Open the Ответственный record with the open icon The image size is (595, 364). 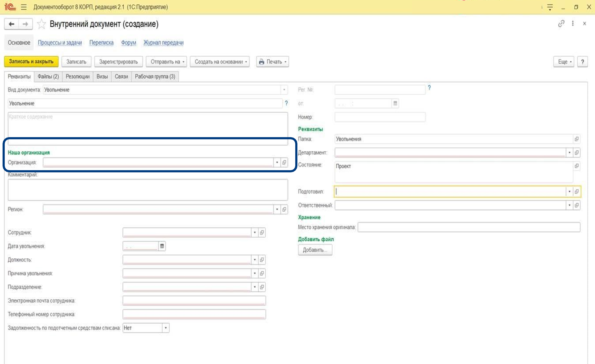coord(577,205)
